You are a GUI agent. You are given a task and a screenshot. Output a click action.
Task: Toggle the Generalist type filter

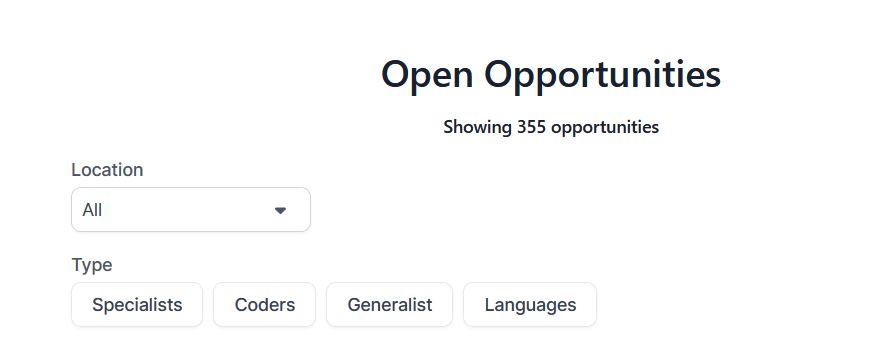[x=390, y=305]
